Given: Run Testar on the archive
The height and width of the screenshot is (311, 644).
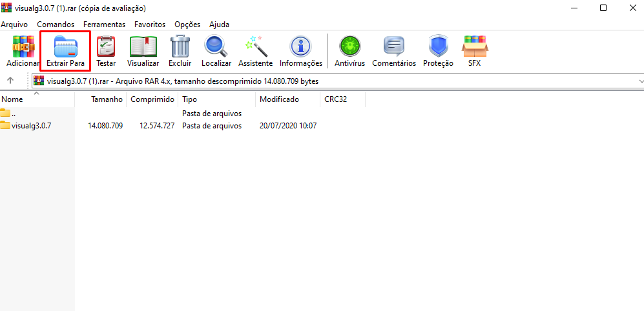Looking at the screenshot, I should pyautogui.click(x=106, y=46).
